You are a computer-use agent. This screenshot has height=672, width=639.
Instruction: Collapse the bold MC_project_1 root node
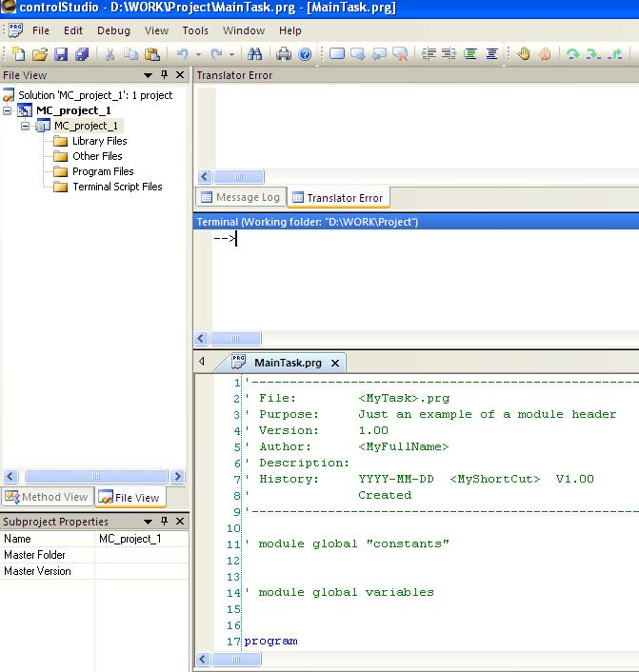9,110
